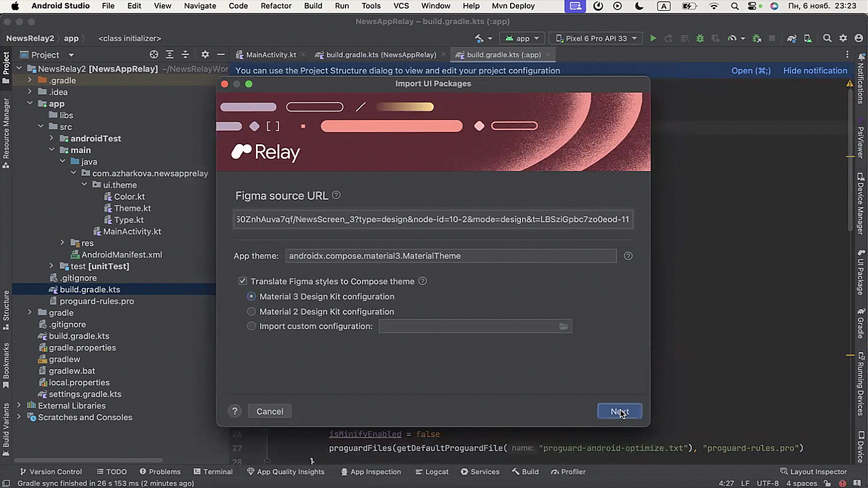
Task: Click the question mark Help button in dialog
Action: pos(235,411)
